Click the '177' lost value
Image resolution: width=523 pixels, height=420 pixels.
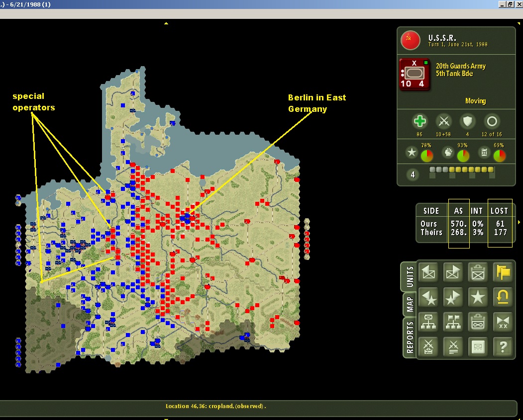coord(500,232)
